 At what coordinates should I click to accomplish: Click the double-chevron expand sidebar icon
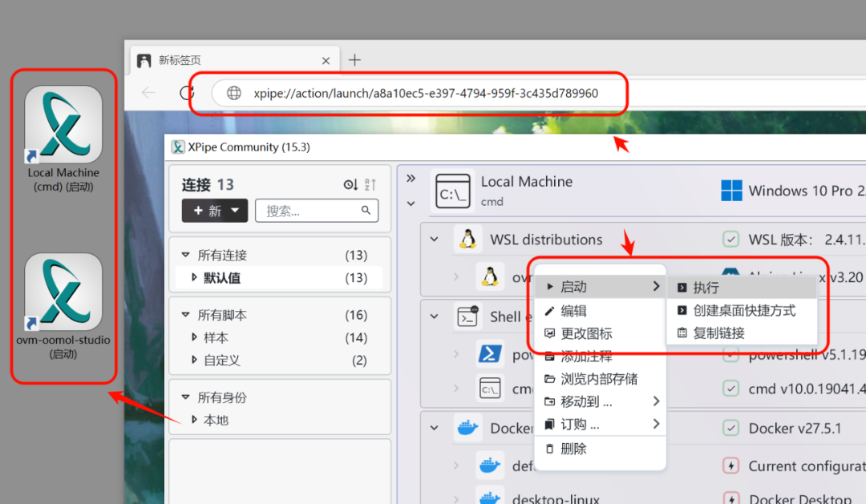coord(411,179)
